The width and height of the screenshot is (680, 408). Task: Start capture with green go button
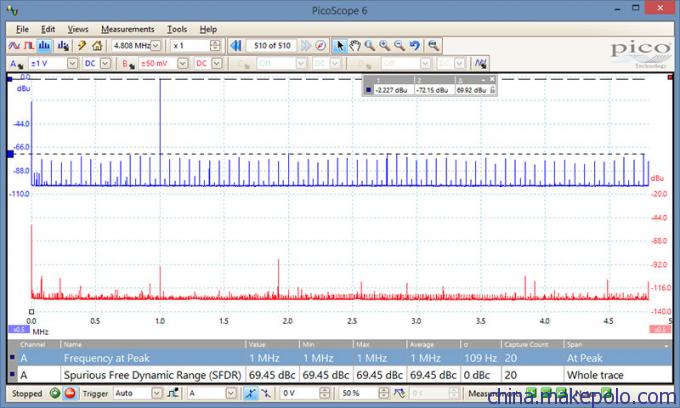click(55, 393)
